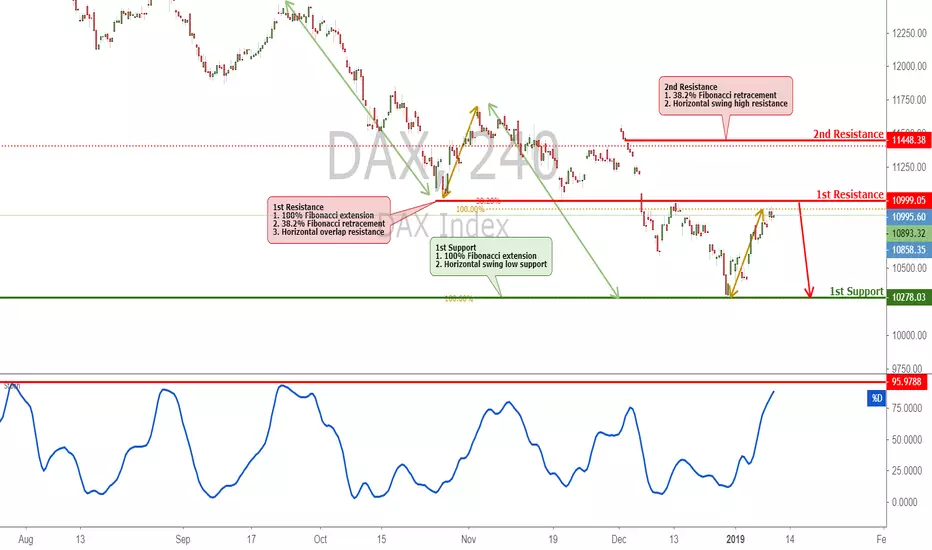Click the 75.0000 stochastic scale label
This screenshot has width=932, height=550.
point(906,408)
